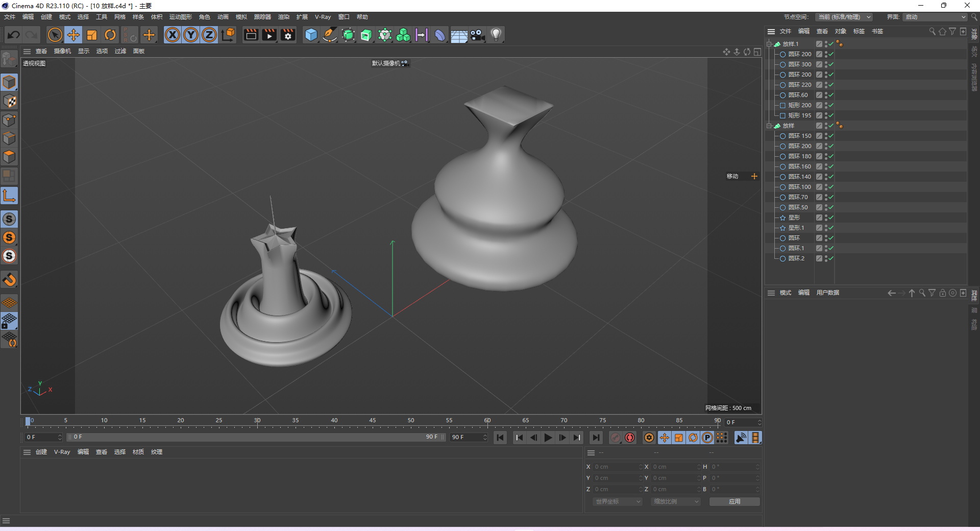Open the 运动图形 menu
The width and height of the screenshot is (980, 531).
(180, 17)
